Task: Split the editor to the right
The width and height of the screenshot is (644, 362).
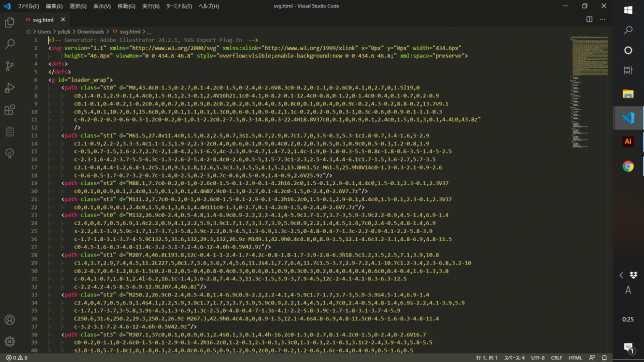Action: click(x=589, y=19)
